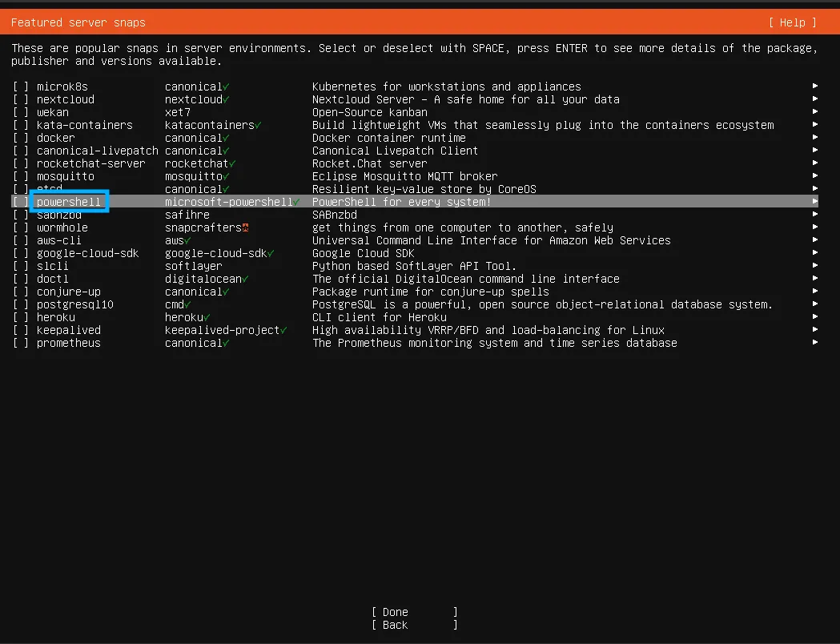This screenshot has height=644, width=840.
Task: Click the aws publisher name
Action: click(x=175, y=240)
